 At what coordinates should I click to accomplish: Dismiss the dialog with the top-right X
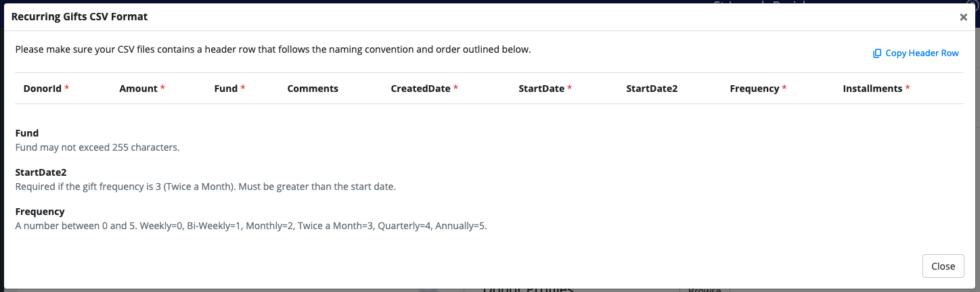coord(963,18)
